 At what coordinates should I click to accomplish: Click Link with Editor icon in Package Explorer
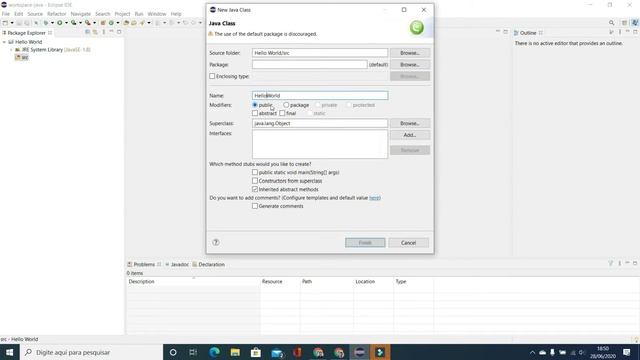click(x=95, y=32)
